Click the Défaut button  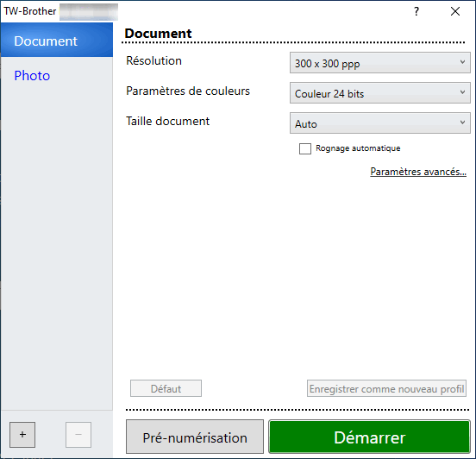click(166, 388)
